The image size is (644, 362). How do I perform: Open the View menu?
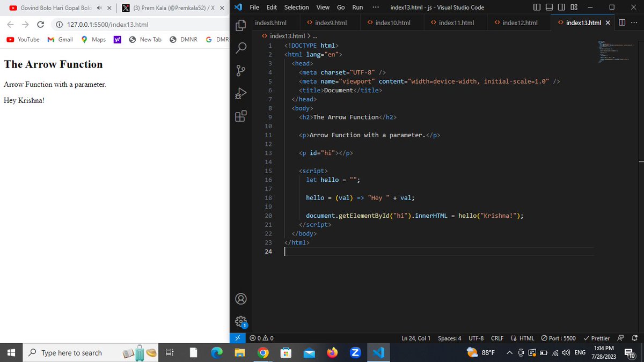323,8
